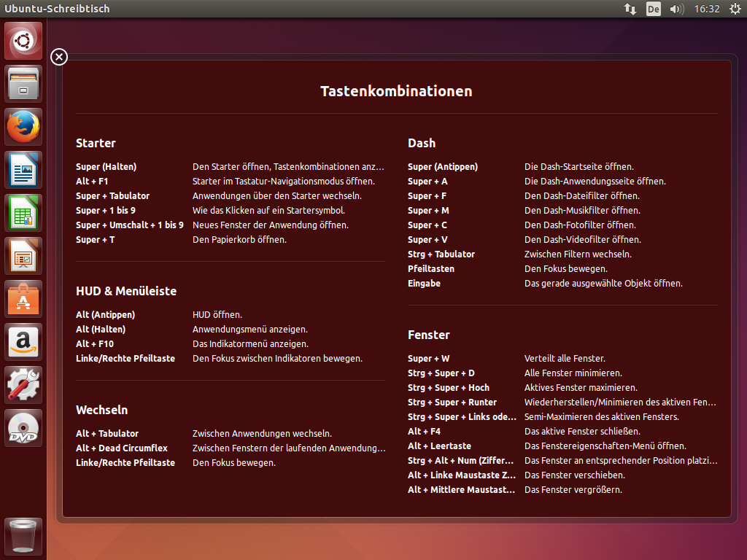Click the Pfeiltasten shortcut label

431,268
